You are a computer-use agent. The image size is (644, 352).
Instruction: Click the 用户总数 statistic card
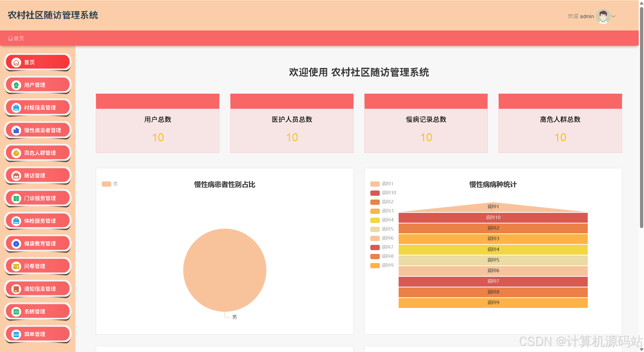[x=158, y=123]
